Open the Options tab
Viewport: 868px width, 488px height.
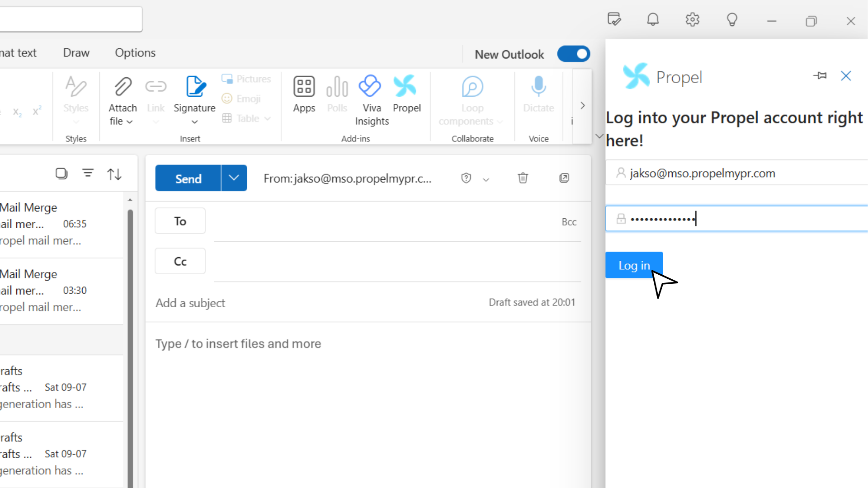[x=135, y=53]
